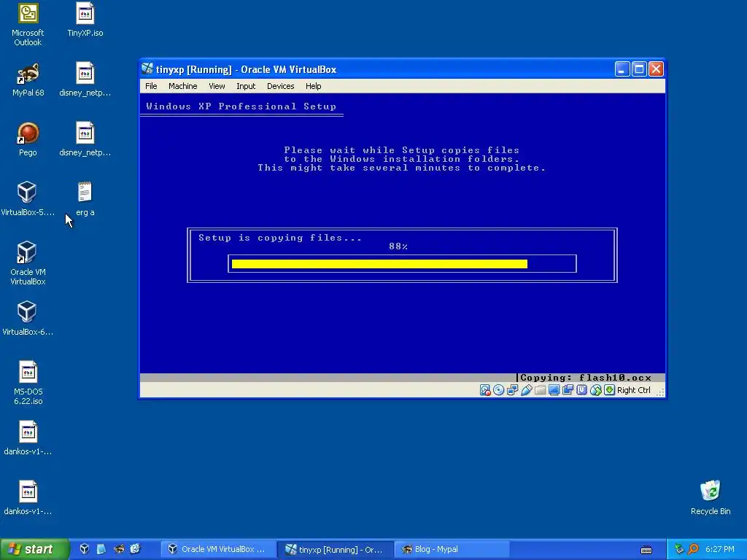Open the Help menu
Viewport: 747px width, 560px height.
314,86
